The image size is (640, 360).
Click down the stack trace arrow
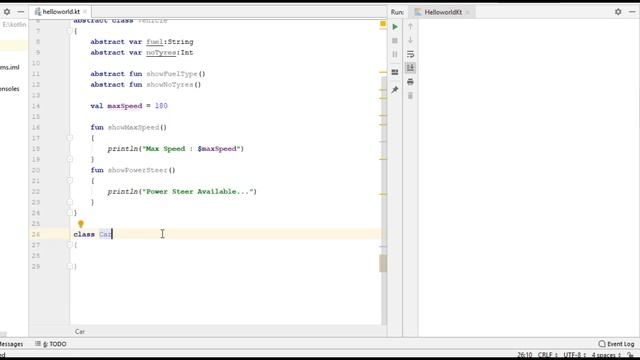pyautogui.click(x=410, y=40)
